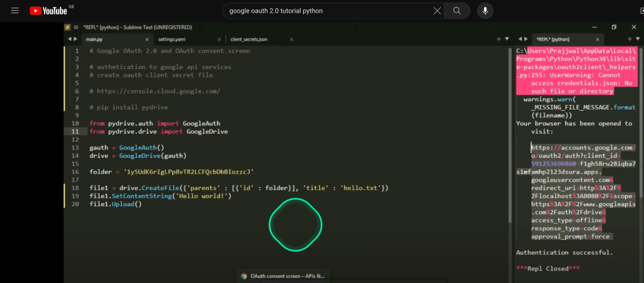Open tab list dropdown in REPL pane

click(x=638, y=39)
